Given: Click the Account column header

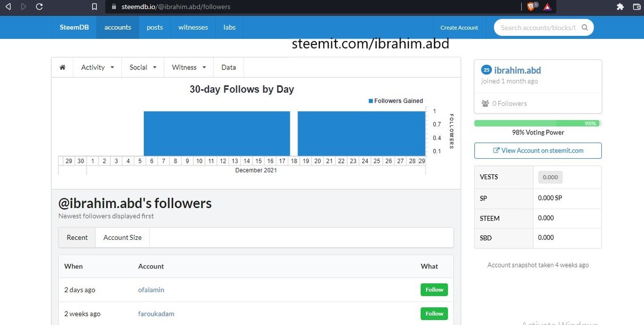Looking at the screenshot, I should coord(151,266).
